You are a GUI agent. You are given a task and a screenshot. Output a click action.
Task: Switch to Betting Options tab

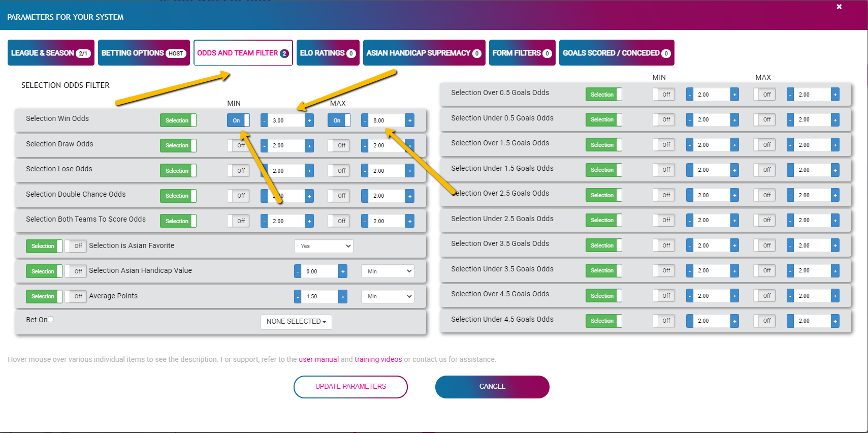click(144, 53)
